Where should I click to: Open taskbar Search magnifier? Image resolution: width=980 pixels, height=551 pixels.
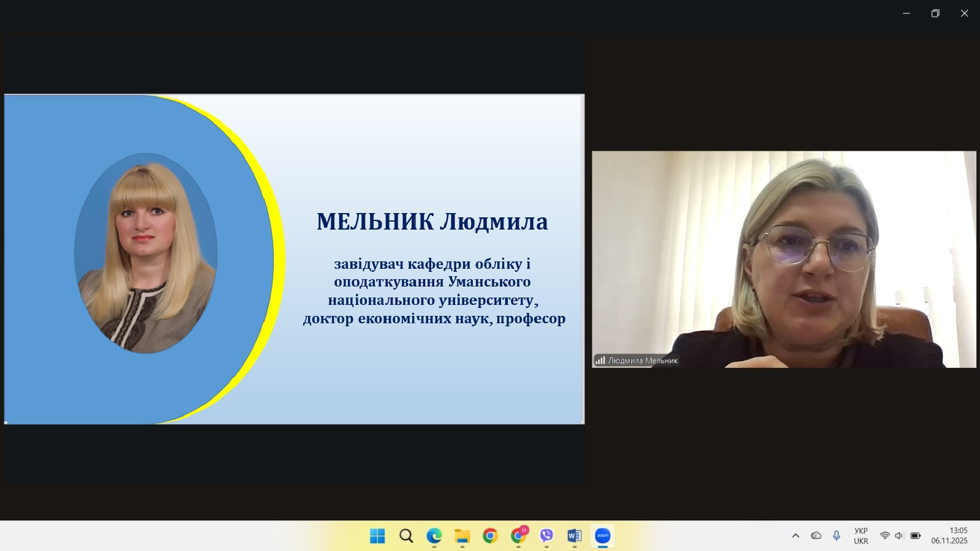[x=406, y=536]
